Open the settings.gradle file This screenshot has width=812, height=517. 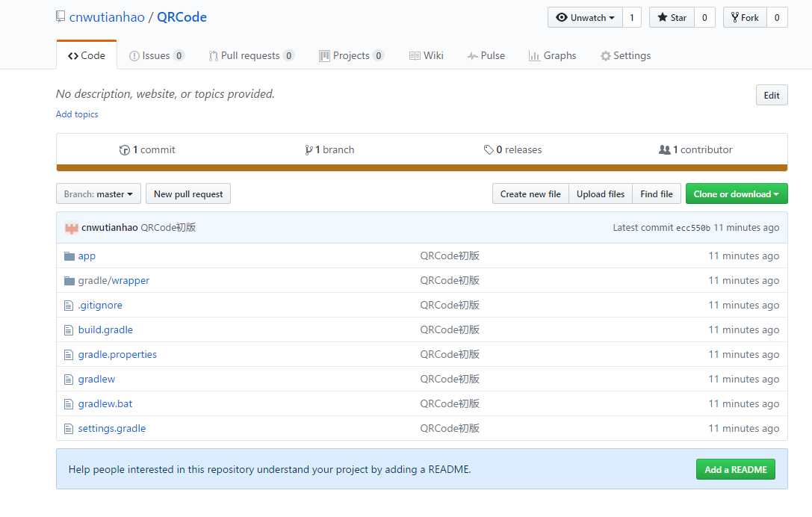(112, 429)
